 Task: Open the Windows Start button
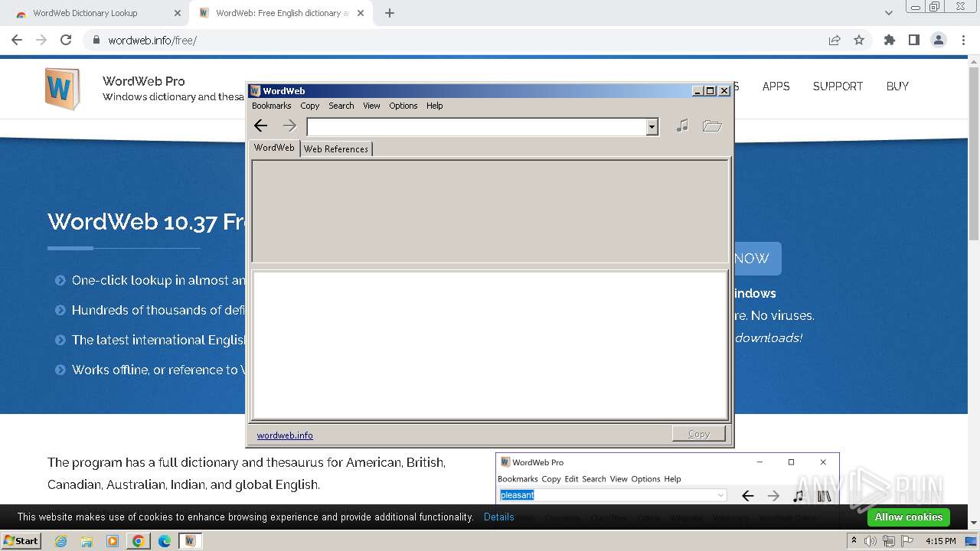(21, 540)
